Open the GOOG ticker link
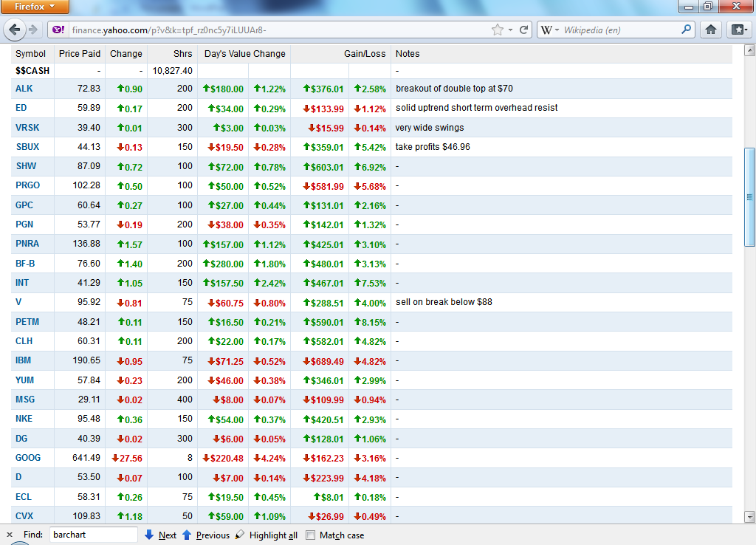The image size is (756, 545). [28, 458]
